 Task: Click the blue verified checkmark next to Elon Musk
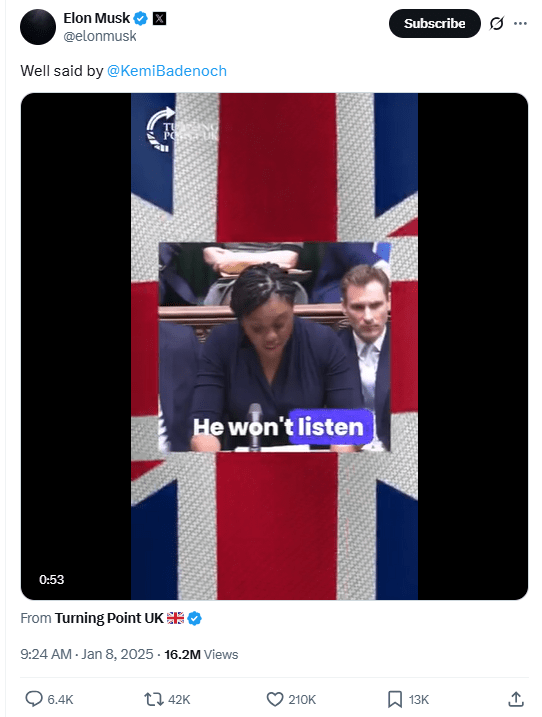[x=141, y=18]
